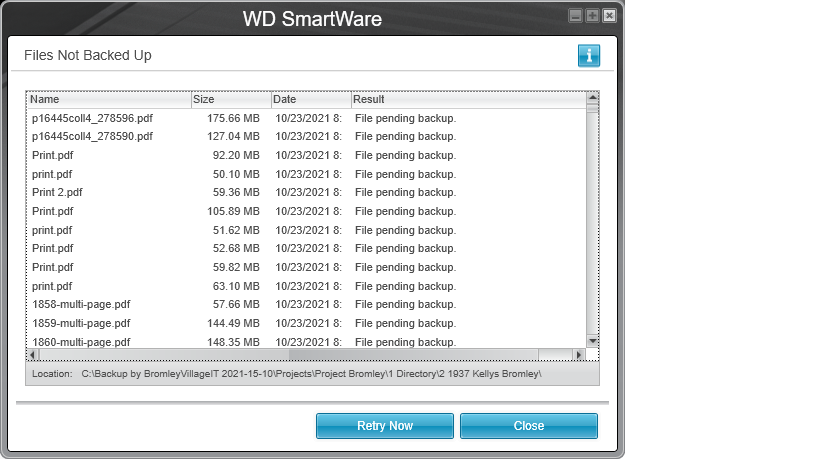Select Print.pdf sized 52.68 MB
This screenshot has width=819, height=460.
click(53, 249)
